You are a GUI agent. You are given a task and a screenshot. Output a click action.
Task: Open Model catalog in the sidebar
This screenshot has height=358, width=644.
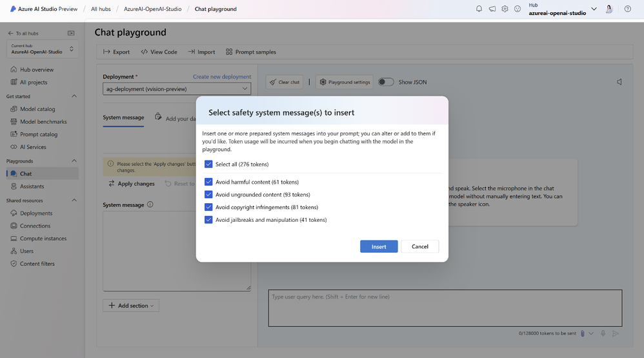pyautogui.click(x=37, y=109)
